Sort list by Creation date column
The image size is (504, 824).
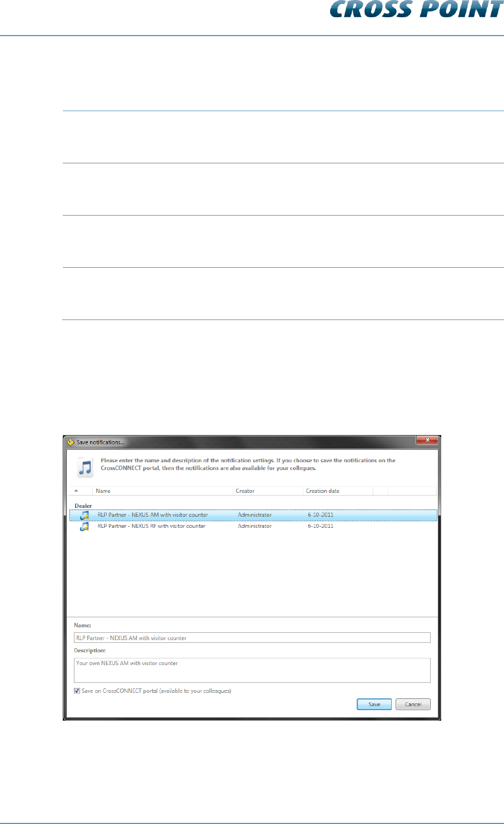(x=338, y=491)
